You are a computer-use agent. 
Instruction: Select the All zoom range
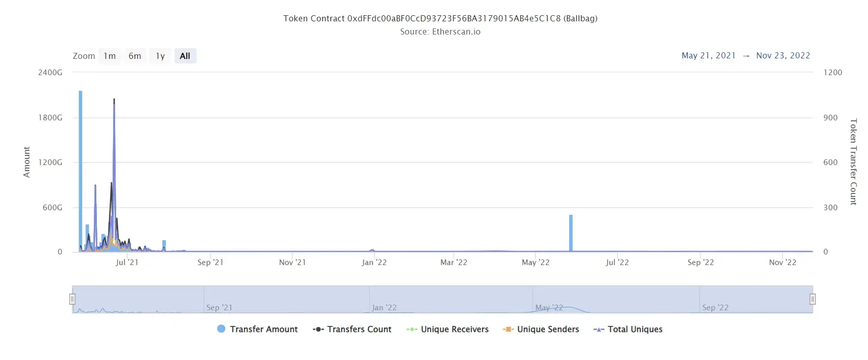(x=185, y=56)
